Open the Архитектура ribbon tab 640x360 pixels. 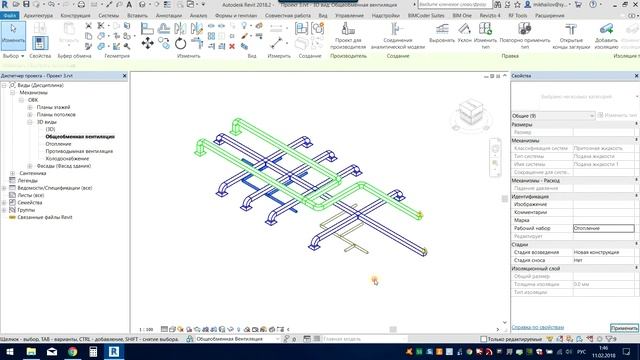coord(38,16)
